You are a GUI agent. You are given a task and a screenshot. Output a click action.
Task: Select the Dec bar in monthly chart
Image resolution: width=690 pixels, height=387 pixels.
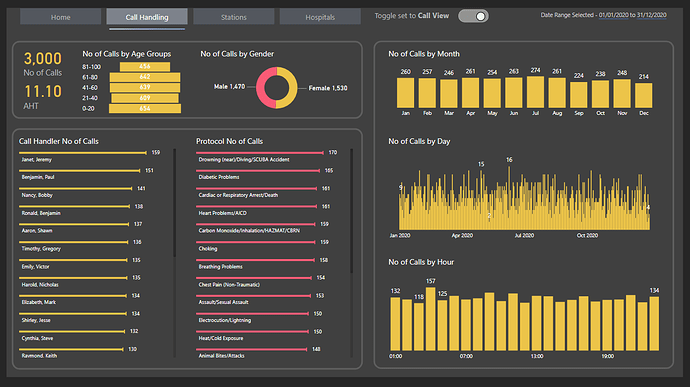tap(644, 96)
